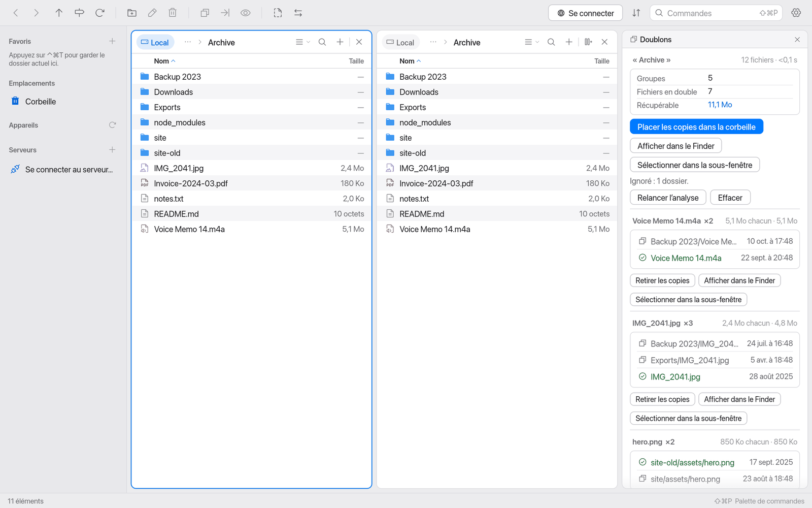Select the Local tab in right pane
The width and height of the screenshot is (812, 508).
click(x=400, y=42)
